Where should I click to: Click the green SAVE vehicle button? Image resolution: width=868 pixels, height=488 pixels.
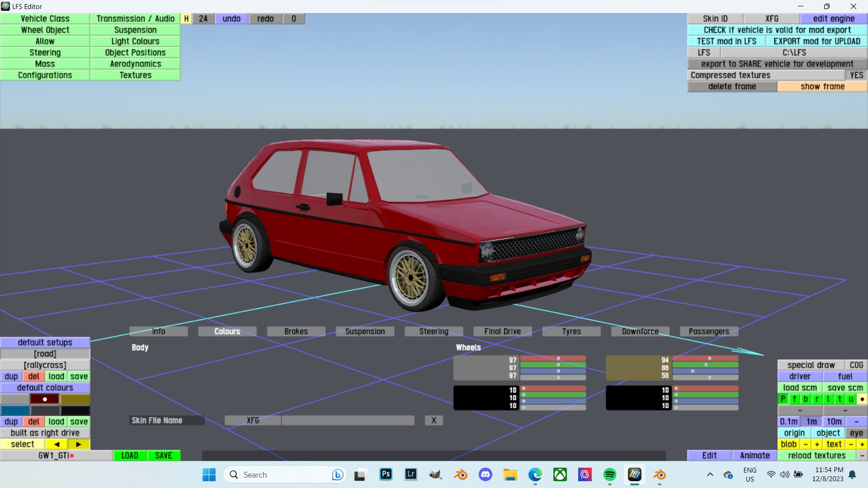pos(164,455)
